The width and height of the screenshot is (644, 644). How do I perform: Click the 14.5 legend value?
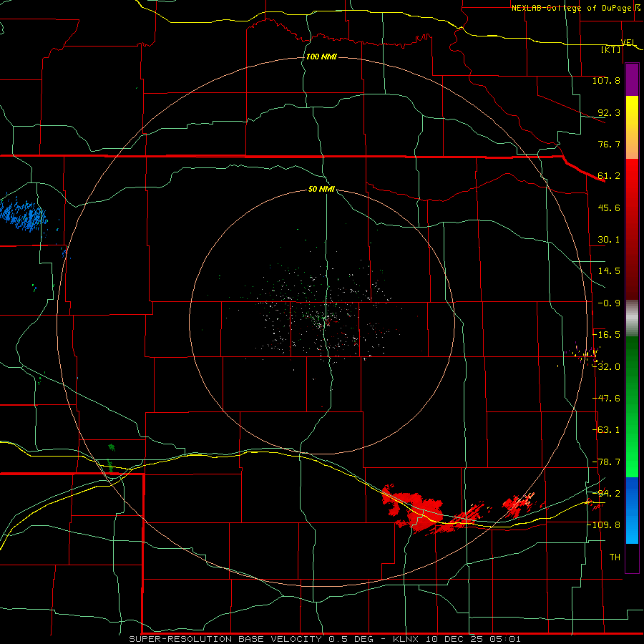[609, 271]
